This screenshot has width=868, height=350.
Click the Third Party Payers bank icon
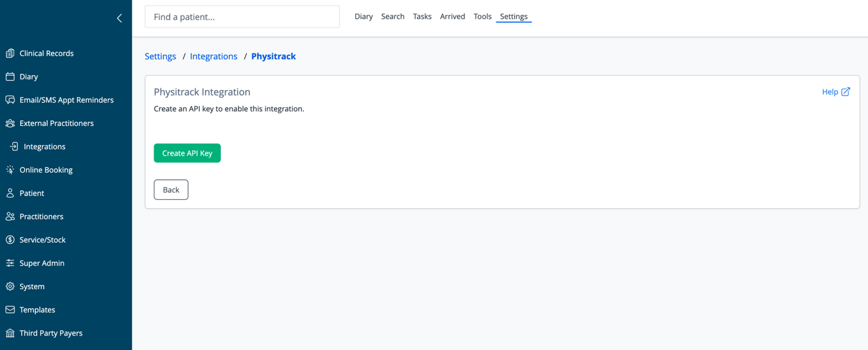click(x=10, y=333)
